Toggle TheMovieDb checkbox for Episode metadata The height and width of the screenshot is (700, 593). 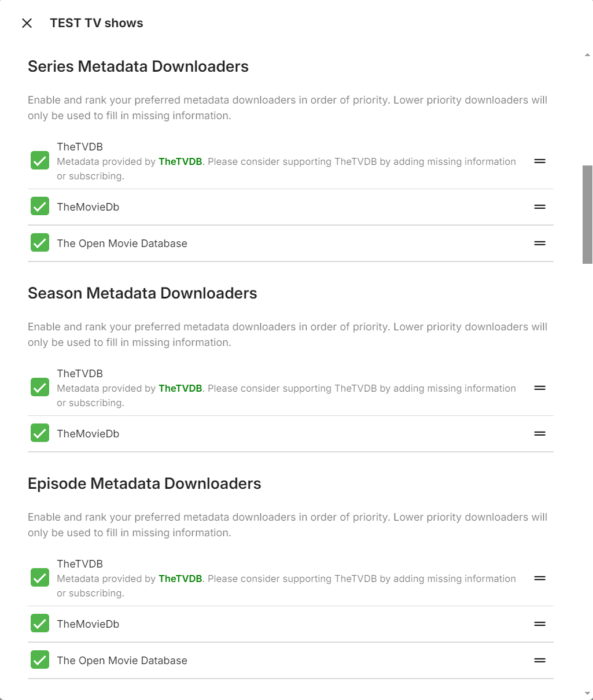(40, 623)
